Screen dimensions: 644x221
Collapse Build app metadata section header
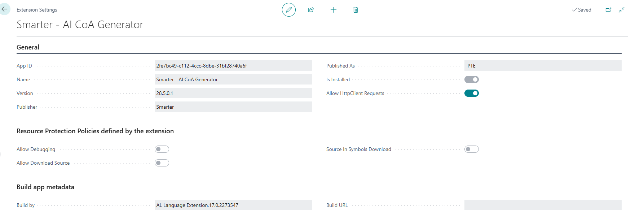tap(45, 187)
